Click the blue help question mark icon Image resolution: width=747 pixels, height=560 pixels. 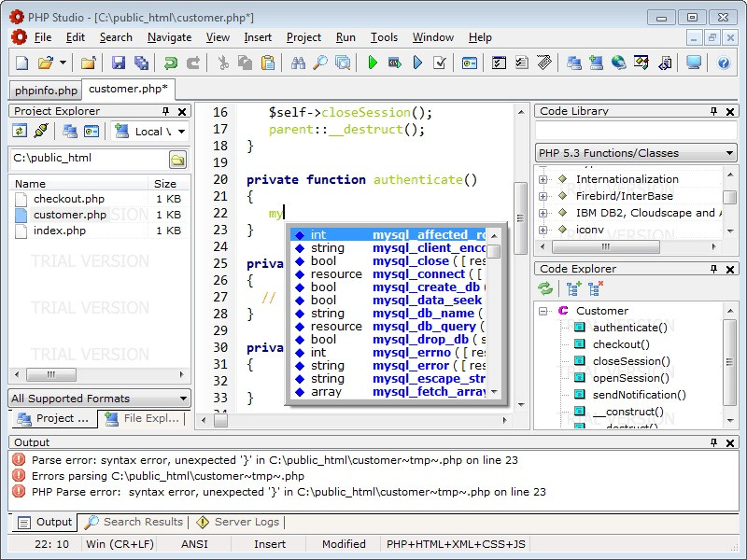(x=723, y=63)
